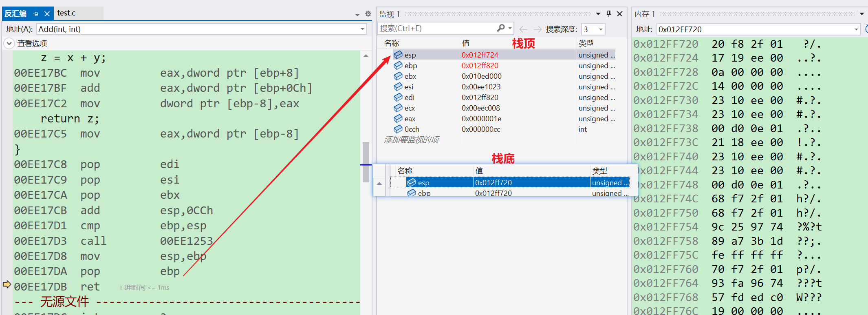
Task: Go to previous search result arrow
Action: 524,29
